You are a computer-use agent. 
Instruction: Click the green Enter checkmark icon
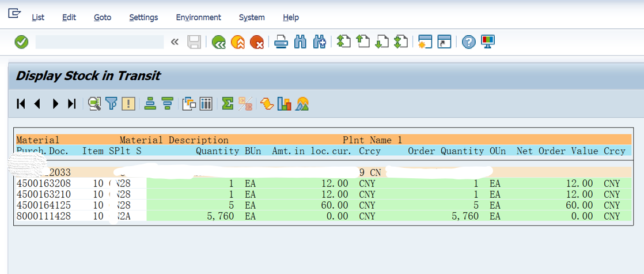point(21,42)
